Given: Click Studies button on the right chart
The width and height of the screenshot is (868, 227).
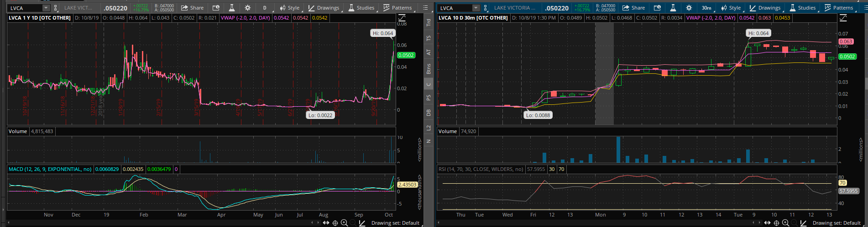Looking at the screenshot, I should coord(802,8).
